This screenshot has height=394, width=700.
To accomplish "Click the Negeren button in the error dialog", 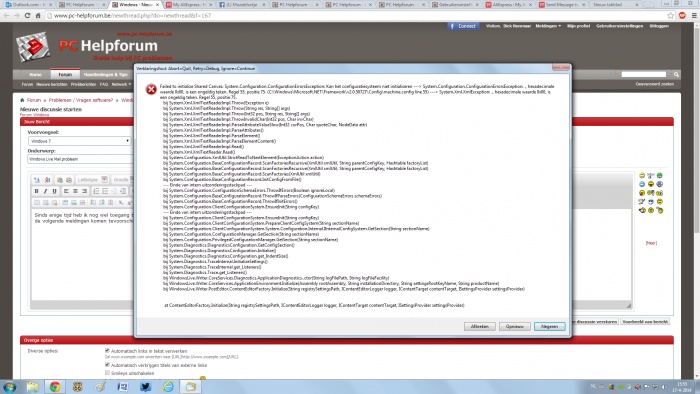I will [550, 327].
